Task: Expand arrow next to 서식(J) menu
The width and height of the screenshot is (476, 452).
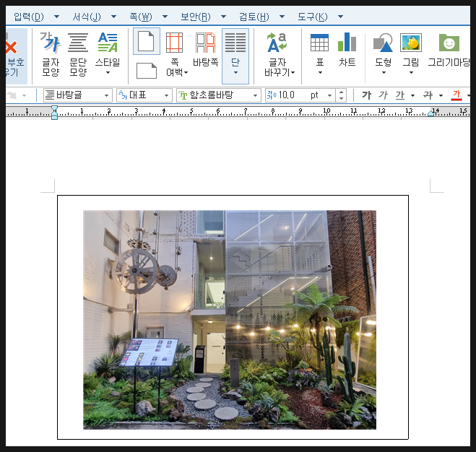Action: click(x=113, y=17)
